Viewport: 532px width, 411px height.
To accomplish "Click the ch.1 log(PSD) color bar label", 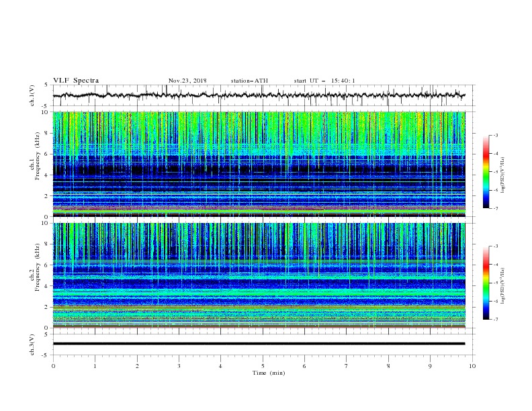I will click(x=502, y=175).
